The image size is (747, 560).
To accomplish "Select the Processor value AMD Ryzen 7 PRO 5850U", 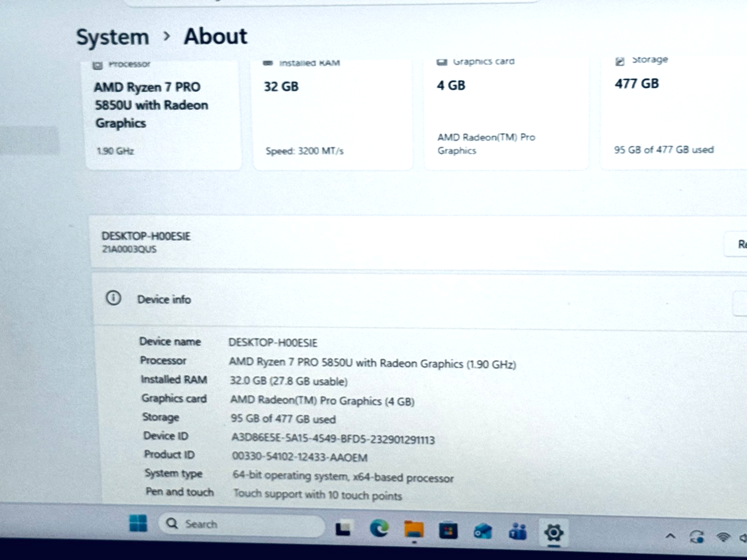I will tap(372, 363).
